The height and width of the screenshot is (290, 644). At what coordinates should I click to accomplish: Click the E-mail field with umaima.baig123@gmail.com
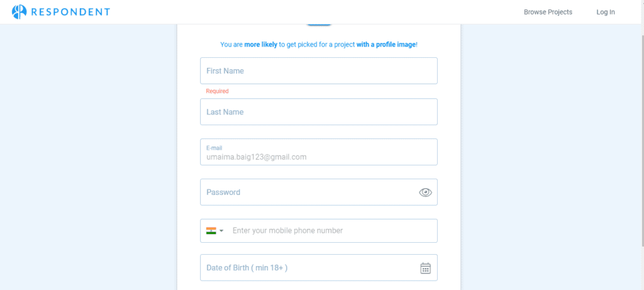tap(319, 152)
